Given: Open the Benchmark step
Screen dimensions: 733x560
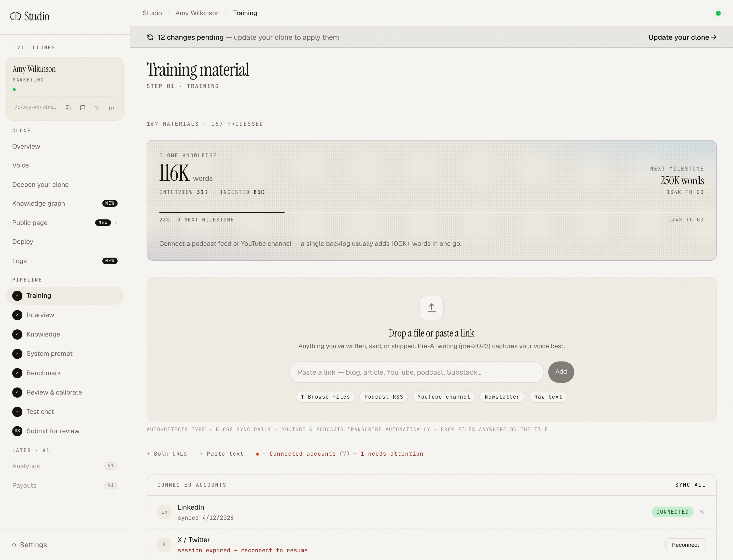Looking at the screenshot, I should coord(65,373).
